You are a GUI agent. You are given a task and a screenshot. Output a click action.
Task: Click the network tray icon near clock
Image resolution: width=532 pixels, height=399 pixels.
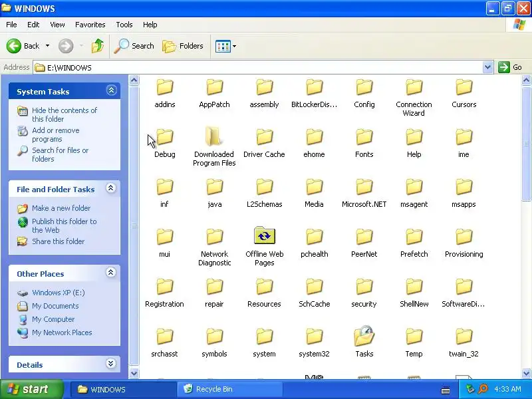click(470, 389)
